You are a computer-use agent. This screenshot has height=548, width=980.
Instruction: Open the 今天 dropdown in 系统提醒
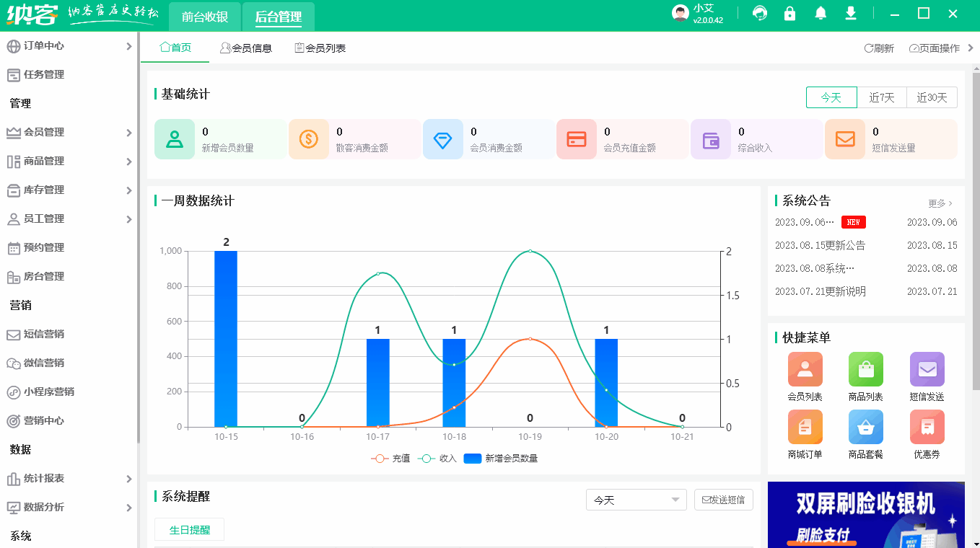[636, 499]
